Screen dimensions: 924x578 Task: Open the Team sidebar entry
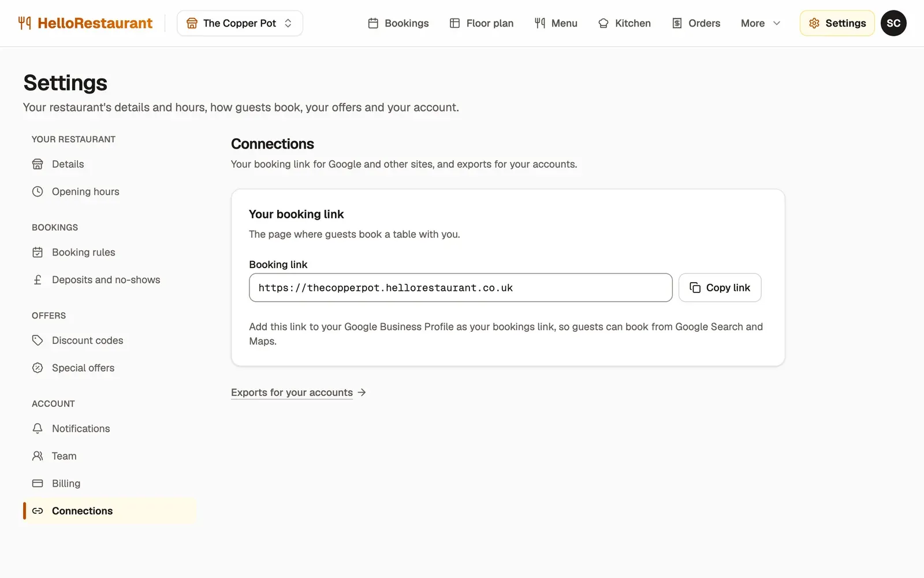click(x=110, y=456)
